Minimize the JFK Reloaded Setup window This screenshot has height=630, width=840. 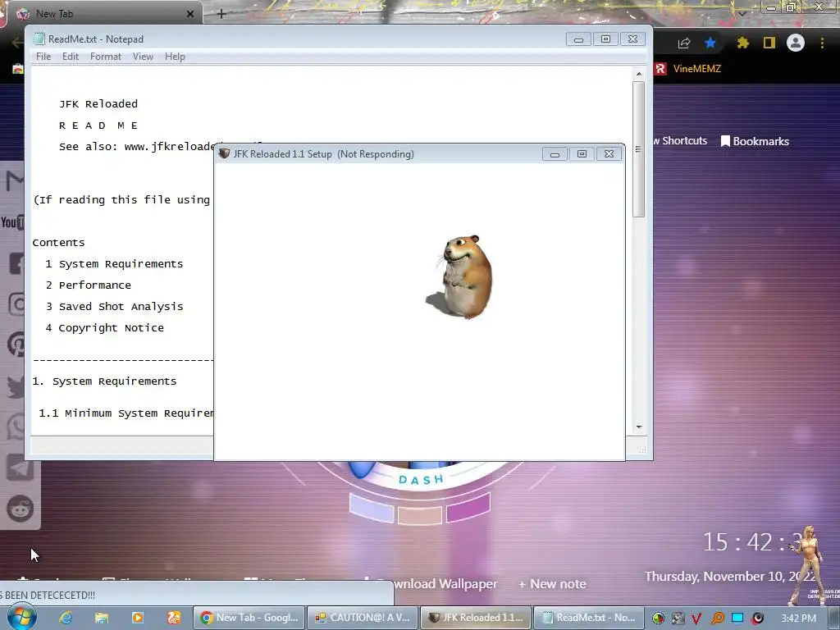point(555,154)
